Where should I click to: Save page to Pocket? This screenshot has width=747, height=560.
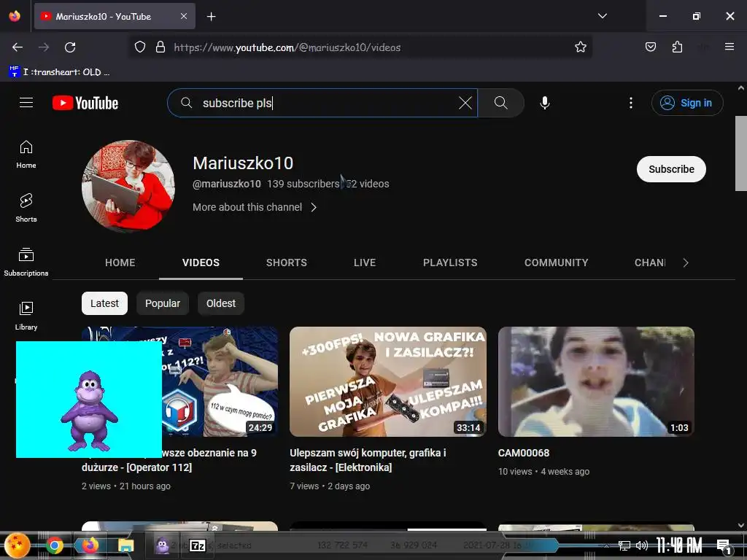[x=650, y=47]
